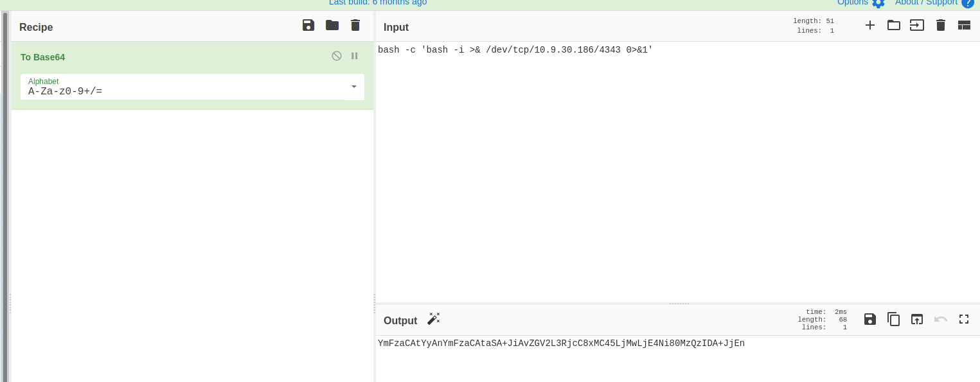Save the current recipe
This screenshot has height=382, width=980.
[308, 25]
